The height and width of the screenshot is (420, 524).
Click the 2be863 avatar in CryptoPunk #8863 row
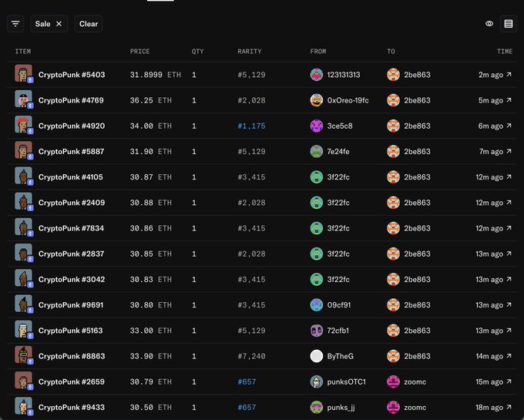pyautogui.click(x=393, y=356)
